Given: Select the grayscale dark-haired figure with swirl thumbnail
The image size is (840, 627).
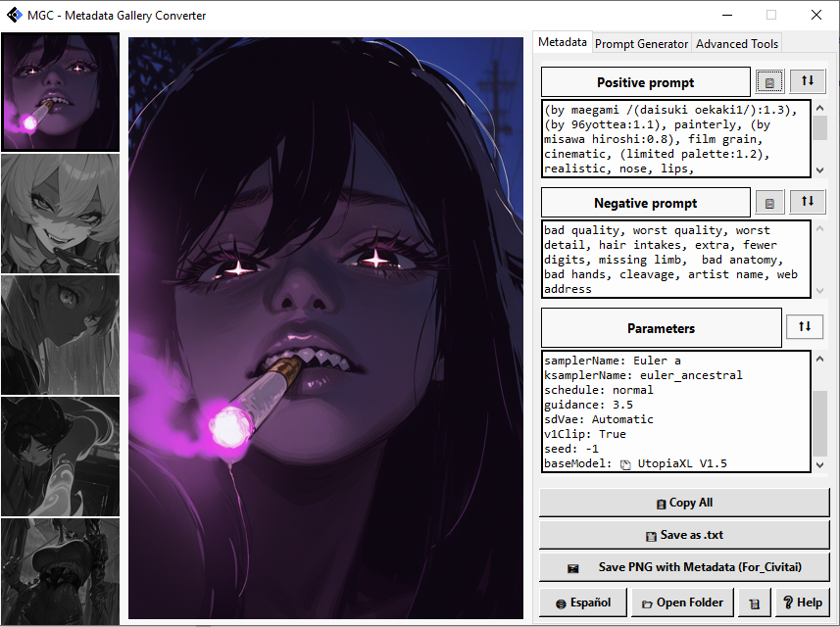Looking at the screenshot, I should coord(60,457).
